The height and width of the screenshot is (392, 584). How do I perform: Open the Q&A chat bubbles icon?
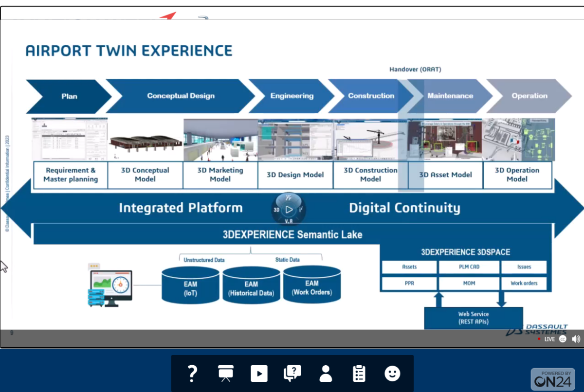click(292, 374)
